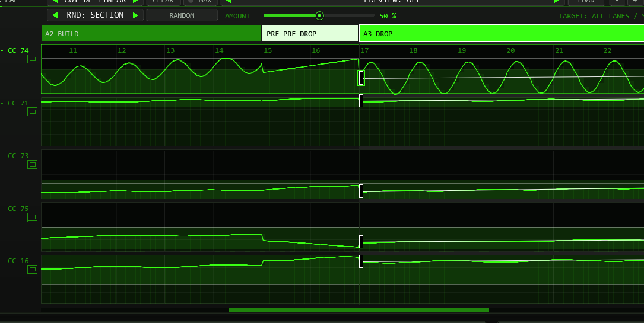Screen dimensions: 644x323
Task: Select the CC 16 handle at bar 17
Action: (361, 261)
